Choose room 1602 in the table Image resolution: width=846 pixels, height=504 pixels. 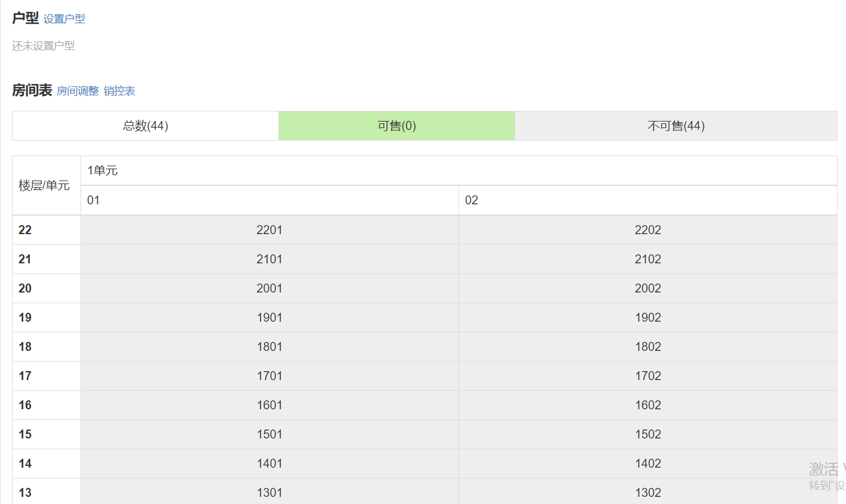(x=647, y=405)
